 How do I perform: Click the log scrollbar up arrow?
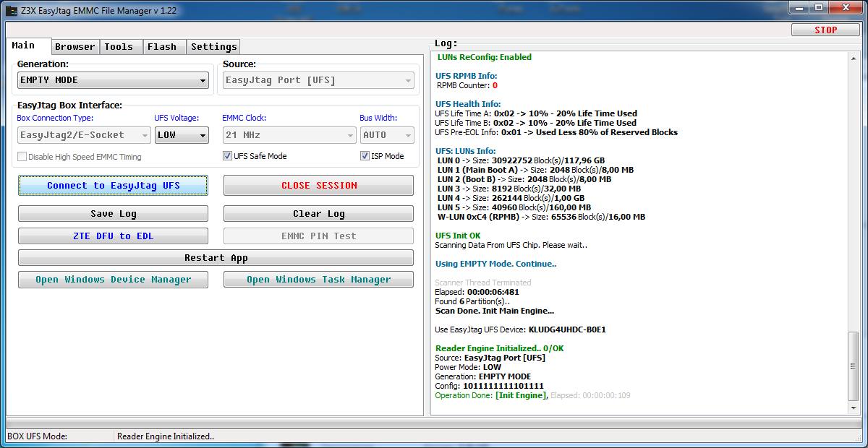(x=854, y=57)
